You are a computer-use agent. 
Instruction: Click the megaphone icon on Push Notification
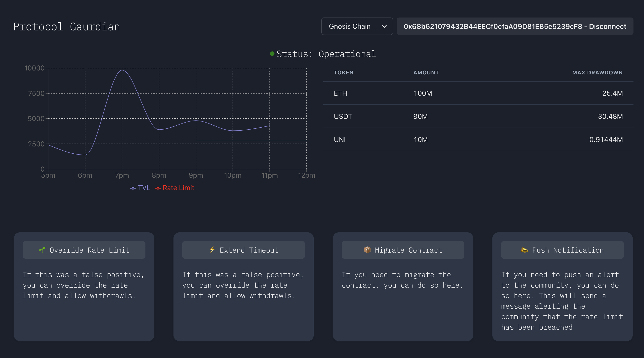click(524, 250)
